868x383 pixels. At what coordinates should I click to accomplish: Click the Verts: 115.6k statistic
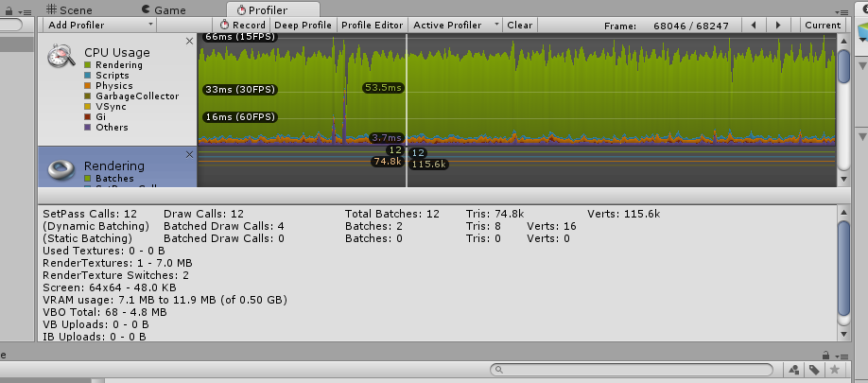(624, 214)
